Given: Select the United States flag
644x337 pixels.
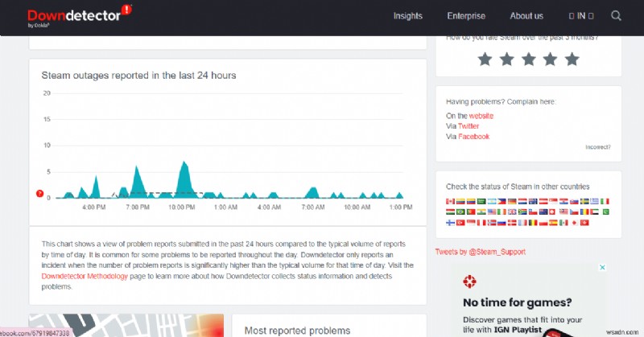Looking at the screenshot, I should click(492, 212).
